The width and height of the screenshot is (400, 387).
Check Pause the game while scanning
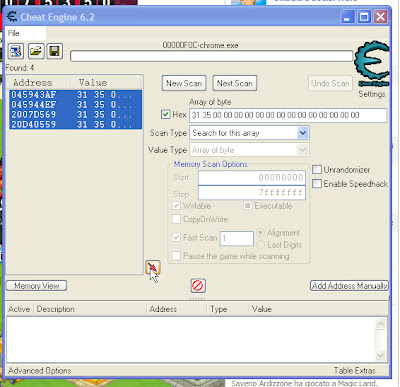(x=176, y=256)
